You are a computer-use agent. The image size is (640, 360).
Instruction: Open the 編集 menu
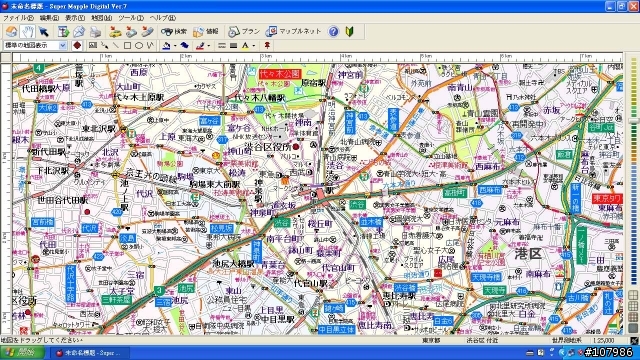pyautogui.click(x=49, y=18)
